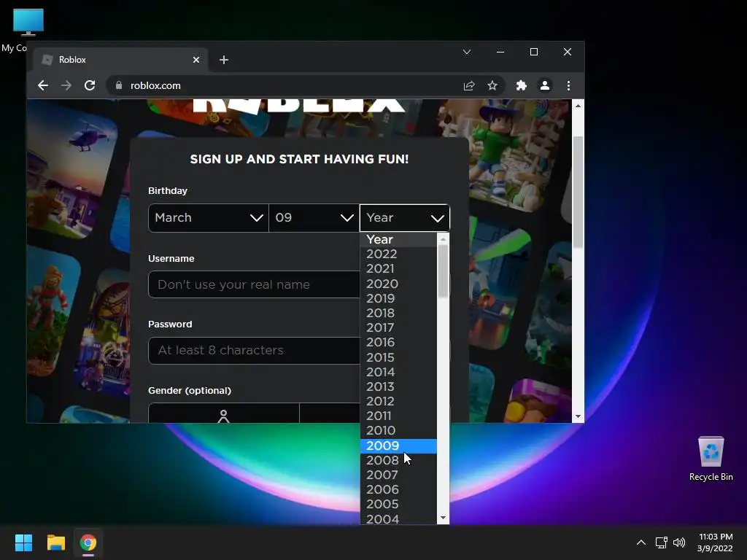
Task: Open Chrome three-dot menu
Action: point(568,86)
